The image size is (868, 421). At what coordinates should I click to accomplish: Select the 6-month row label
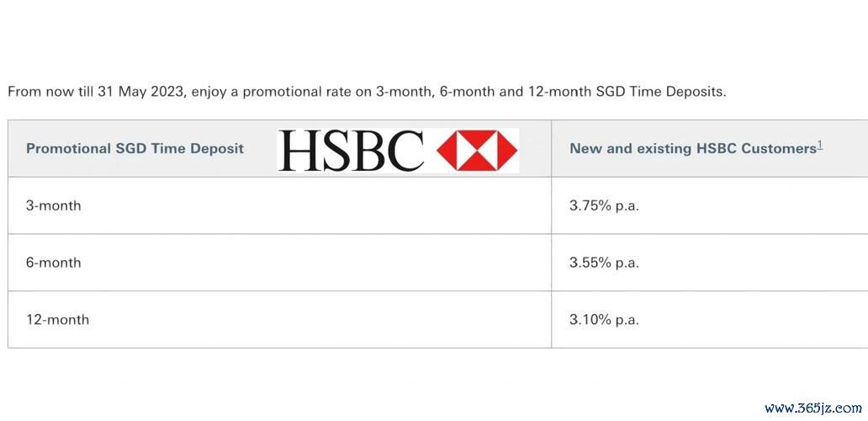[53, 263]
